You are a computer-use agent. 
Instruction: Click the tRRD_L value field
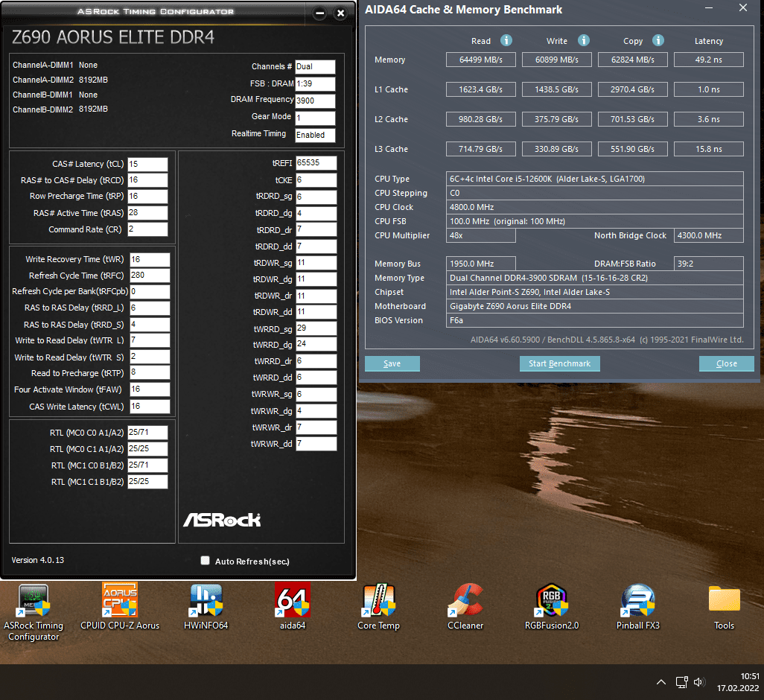click(x=150, y=308)
